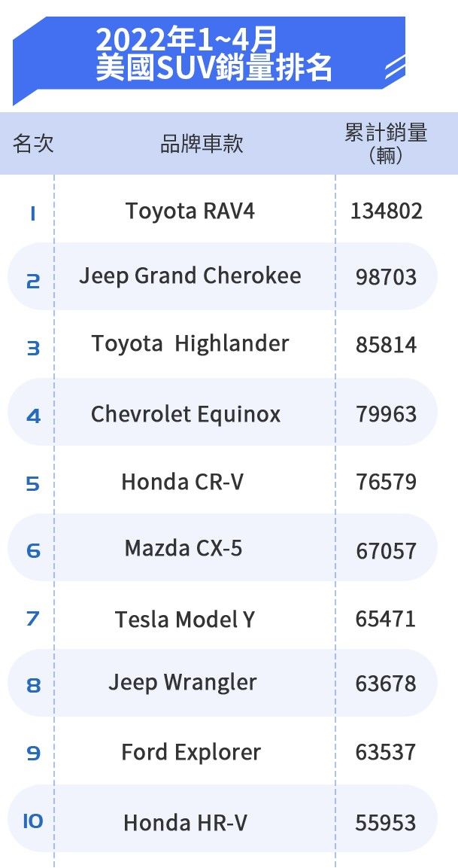Image resolution: width=458 pixels, height=868 pixels.
Task: Select the Honda CR-V model text
Action: point(183,482)
